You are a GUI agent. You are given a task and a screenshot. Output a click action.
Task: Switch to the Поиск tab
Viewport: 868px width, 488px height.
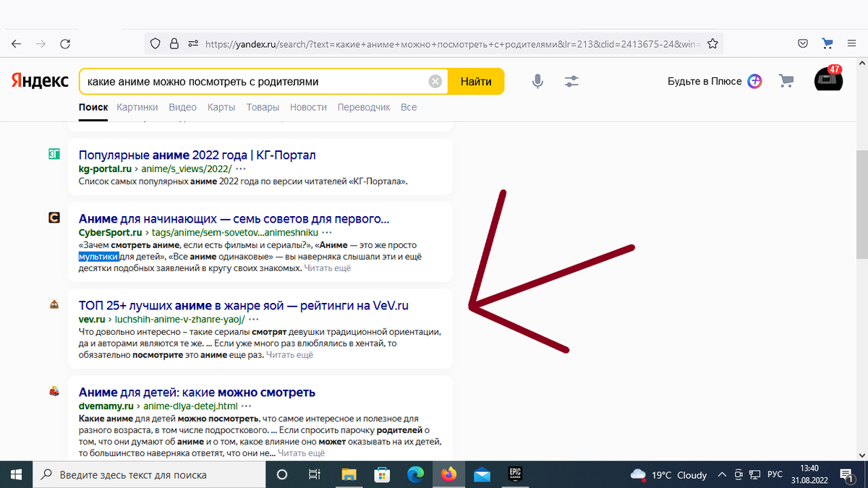[x=93, y=107]
